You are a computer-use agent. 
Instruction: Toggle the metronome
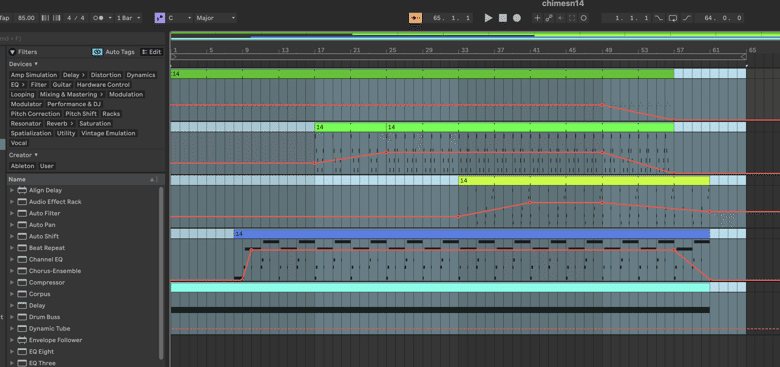pyautogui.click(x=98, y=18)
